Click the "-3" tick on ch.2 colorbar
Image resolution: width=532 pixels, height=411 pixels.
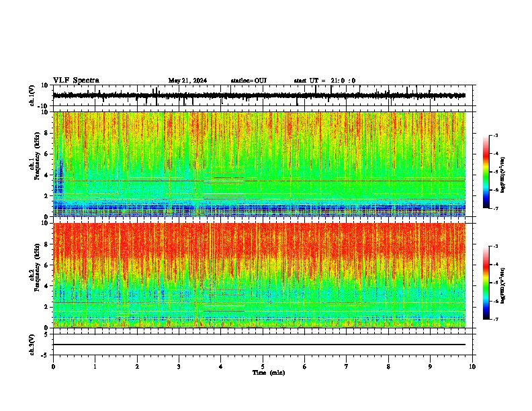[x=496, y=246]
